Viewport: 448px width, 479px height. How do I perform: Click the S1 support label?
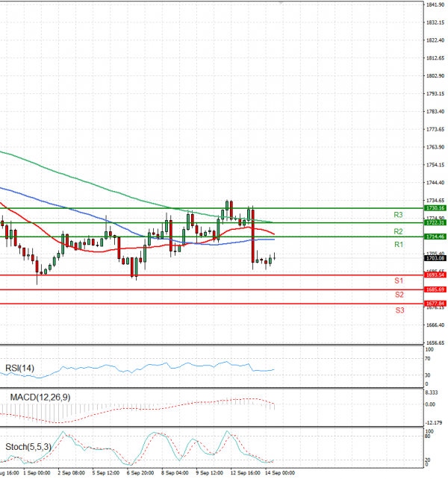(x=399, y=281)
